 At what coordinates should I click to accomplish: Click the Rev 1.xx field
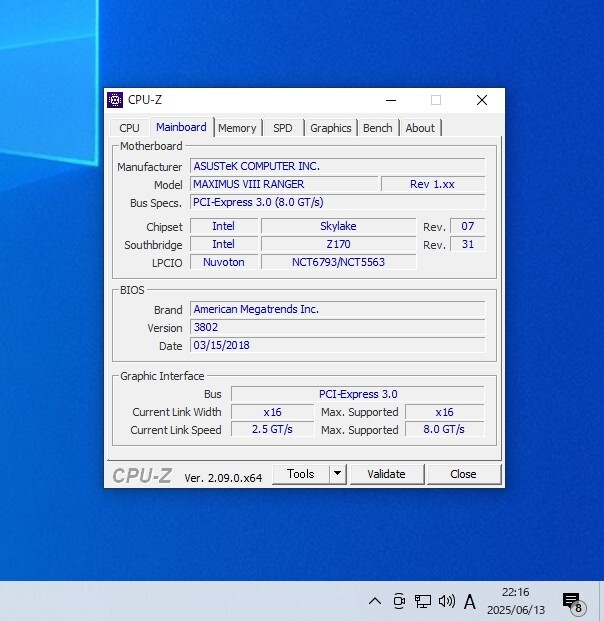[433, 184]
